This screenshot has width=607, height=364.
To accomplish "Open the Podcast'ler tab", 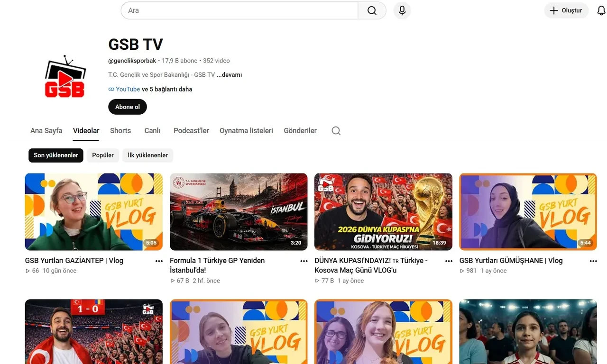I will coord(191,131).
